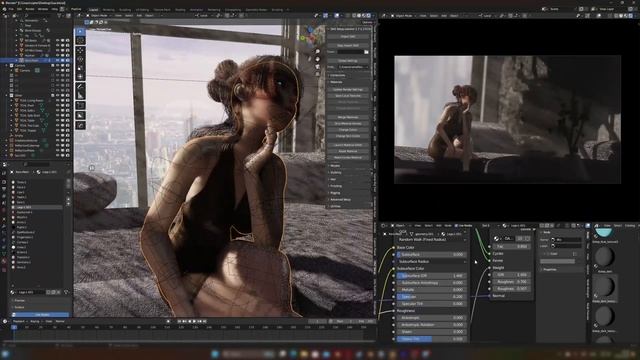Click the Sheen Tint slider
The height and width of the screenshot is (360, 640).
tap(432, 339)
